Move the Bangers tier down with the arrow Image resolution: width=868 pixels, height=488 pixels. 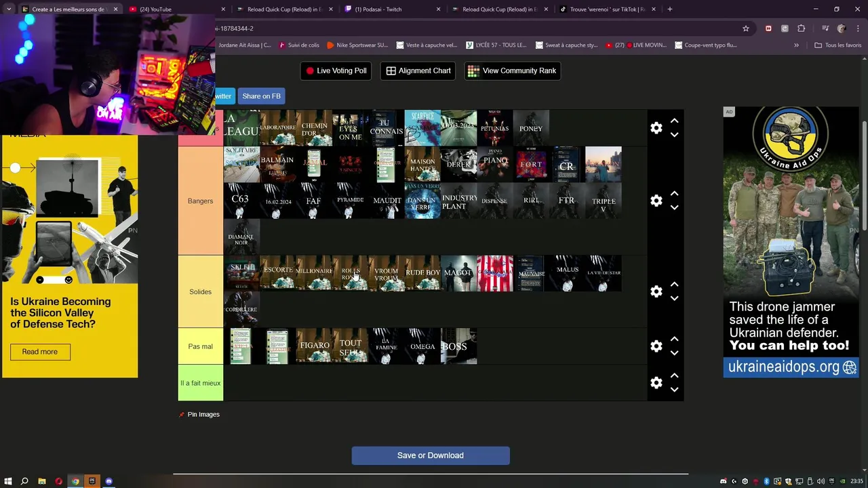click(674, 207)
